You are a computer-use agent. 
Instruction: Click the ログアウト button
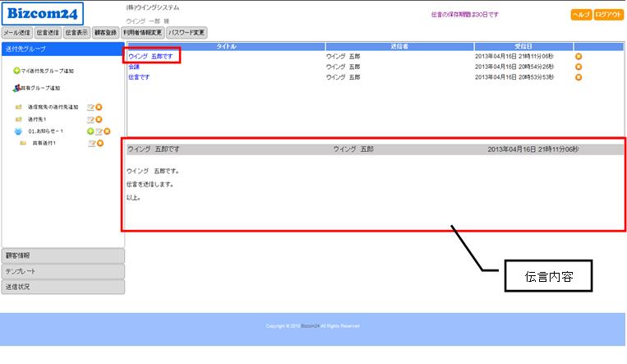click(609, 15)
